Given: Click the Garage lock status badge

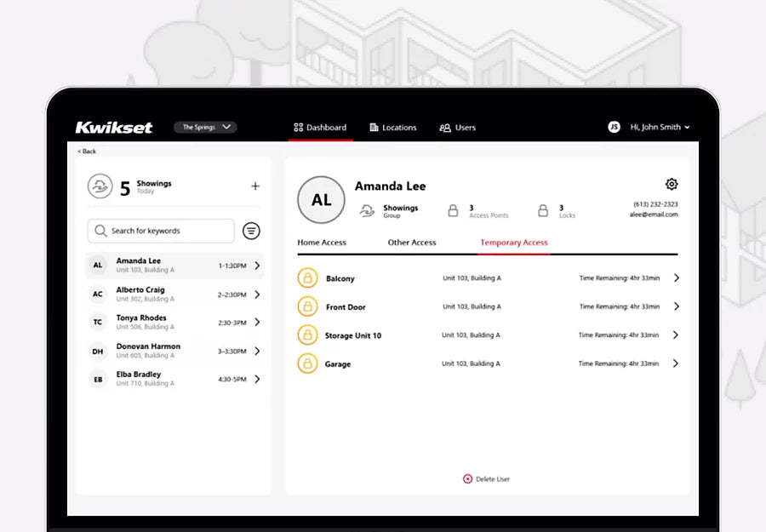Looking at the screenshot, I should [x=306, y=363].
